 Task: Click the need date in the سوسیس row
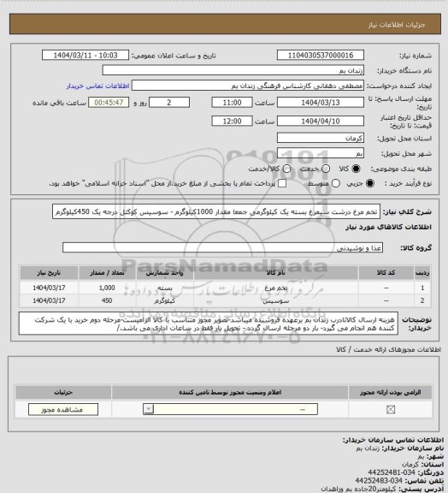coord(49,300)
